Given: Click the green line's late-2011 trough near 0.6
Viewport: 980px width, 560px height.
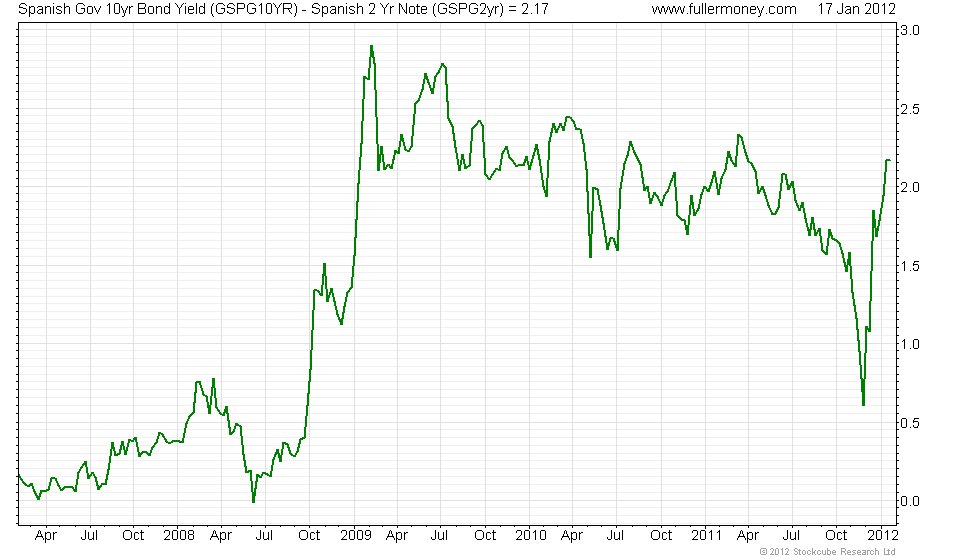Looking at the screenshot, I should point(863,404).
